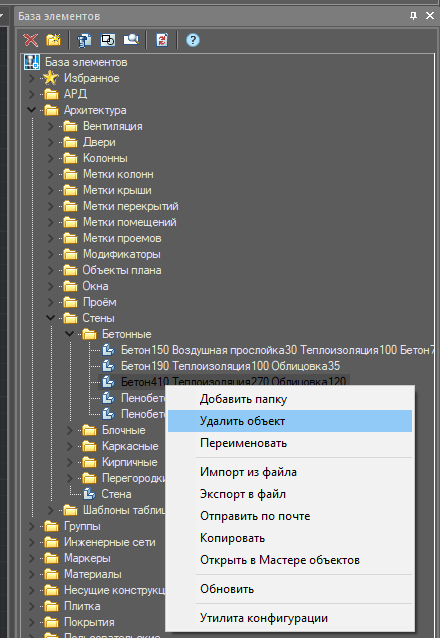This screenshot has height=638, width=440.
Task: Expand the Кирпичные folder
Action: pos(70,462)
